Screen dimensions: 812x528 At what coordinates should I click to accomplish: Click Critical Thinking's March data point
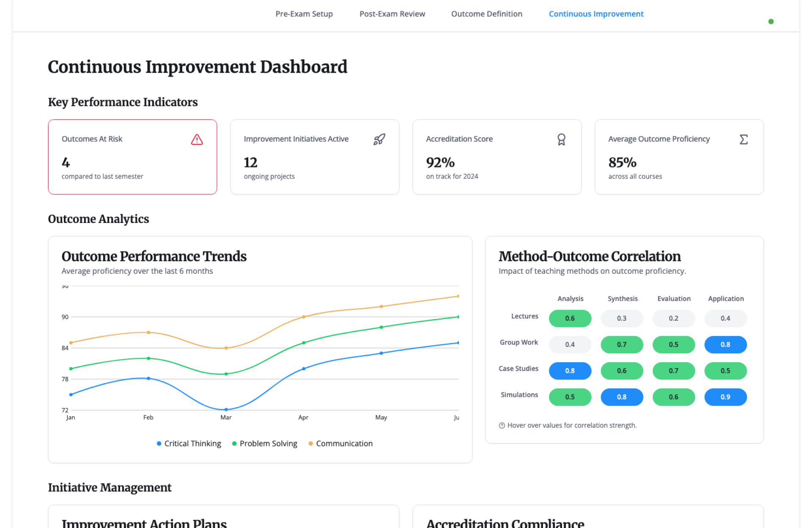(x=226, y=410)
